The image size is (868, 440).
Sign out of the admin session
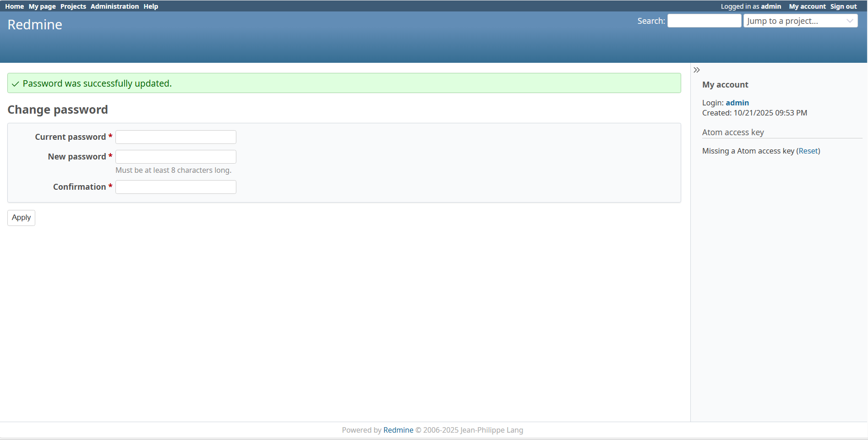[843, 6]
